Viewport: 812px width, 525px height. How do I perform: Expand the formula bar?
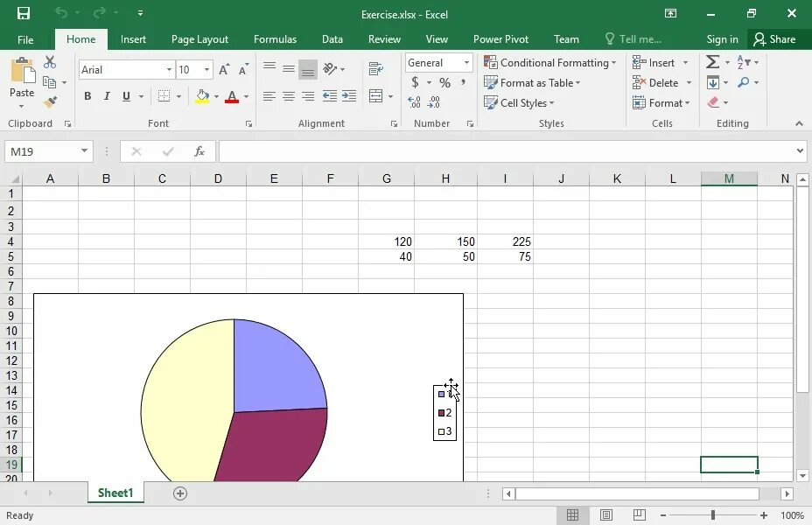[x=800, y=151]
